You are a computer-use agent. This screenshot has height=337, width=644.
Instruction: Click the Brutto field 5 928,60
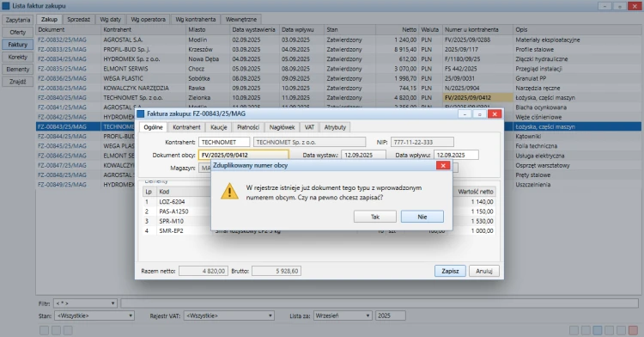[x=276, y=271]
